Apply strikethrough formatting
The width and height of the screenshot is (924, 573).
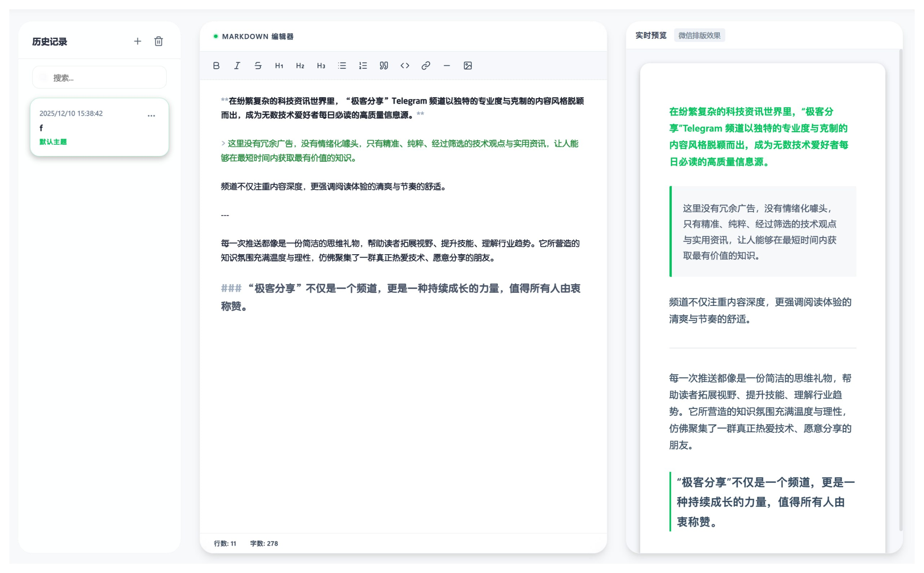point(258,66)
